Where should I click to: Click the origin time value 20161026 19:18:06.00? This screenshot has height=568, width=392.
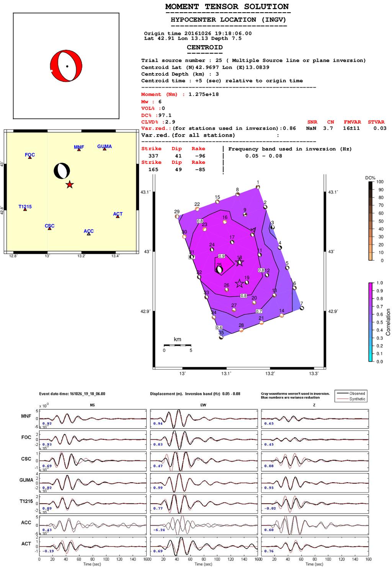tap(218, 34)
